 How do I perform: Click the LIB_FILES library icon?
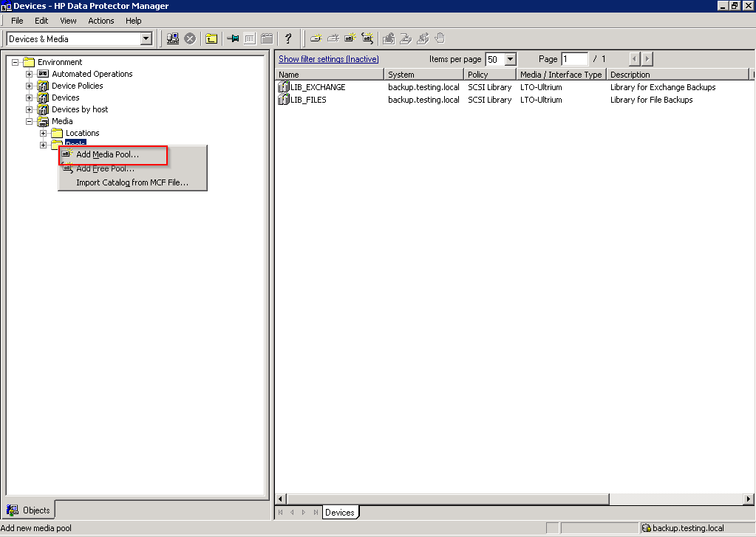click(284, 100)
